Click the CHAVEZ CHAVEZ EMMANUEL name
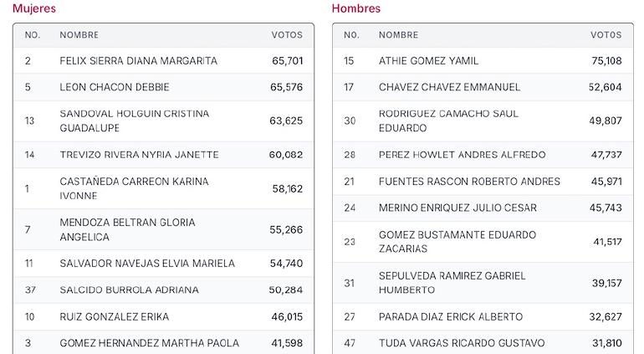Screen dimensions: 644x354 point(449,87)
